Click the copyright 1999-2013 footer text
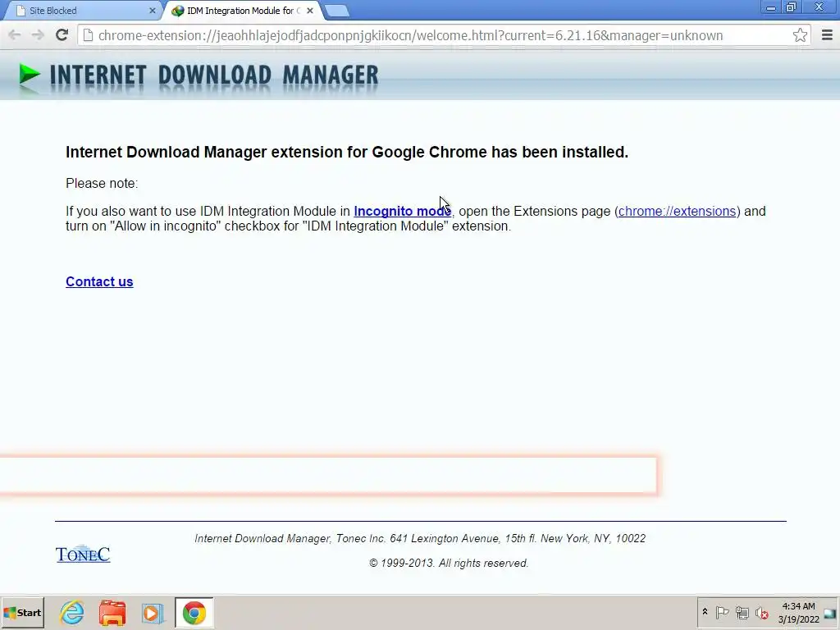840x630 pixels. tap(449, 563)
